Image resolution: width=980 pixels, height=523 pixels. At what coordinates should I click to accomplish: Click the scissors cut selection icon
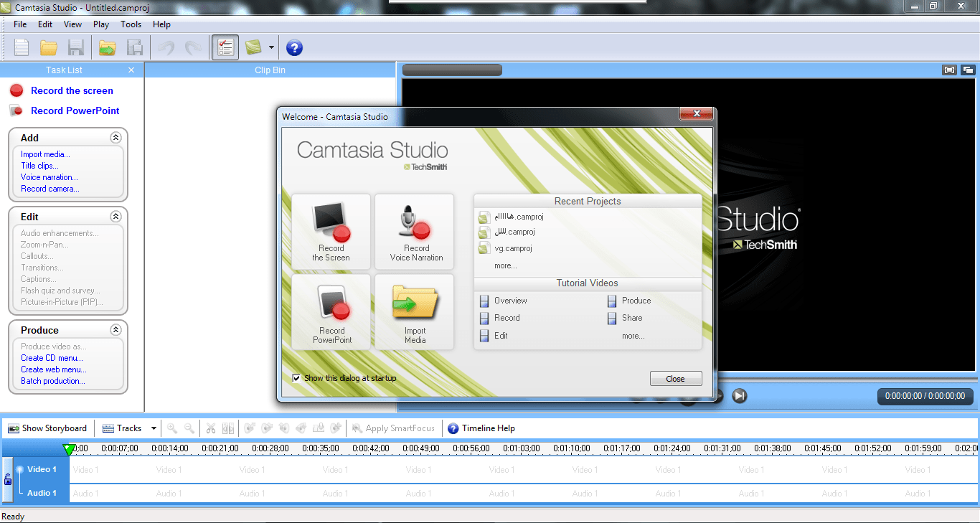click(x=211, y=428)
